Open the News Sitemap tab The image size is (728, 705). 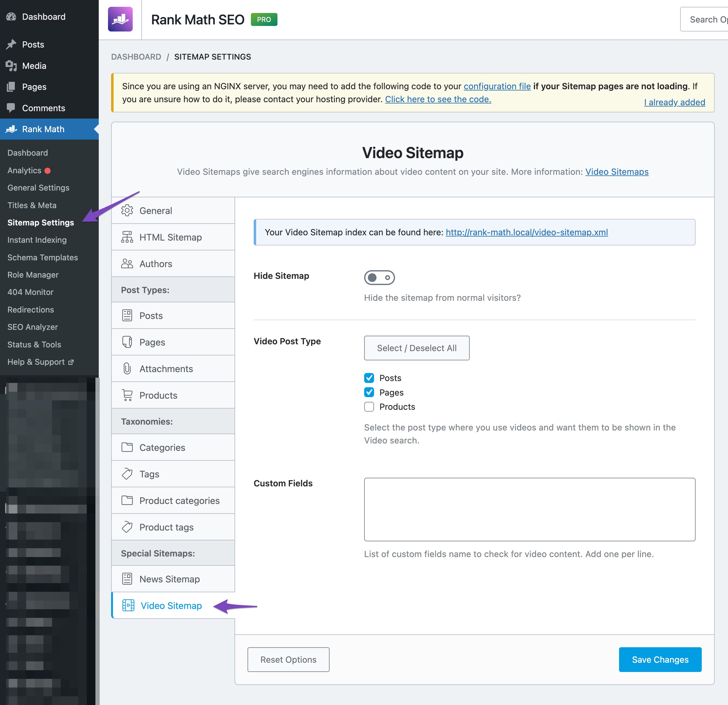click(x=173, y=579)
